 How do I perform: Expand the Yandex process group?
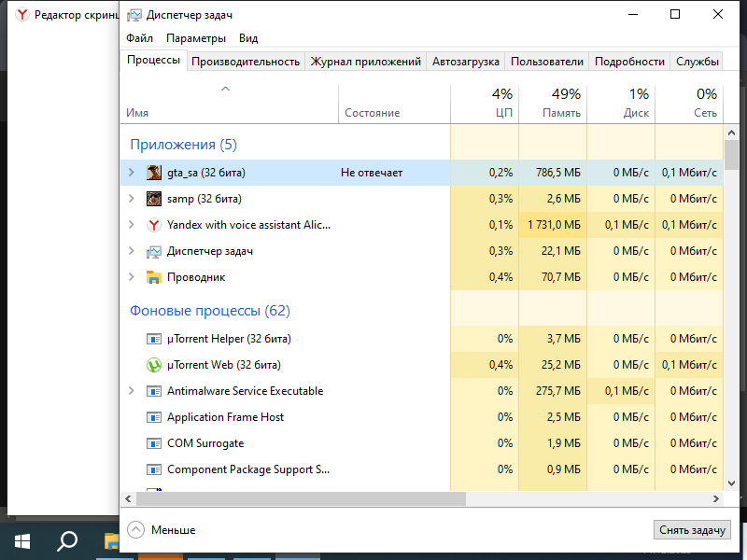click(132, 225)
